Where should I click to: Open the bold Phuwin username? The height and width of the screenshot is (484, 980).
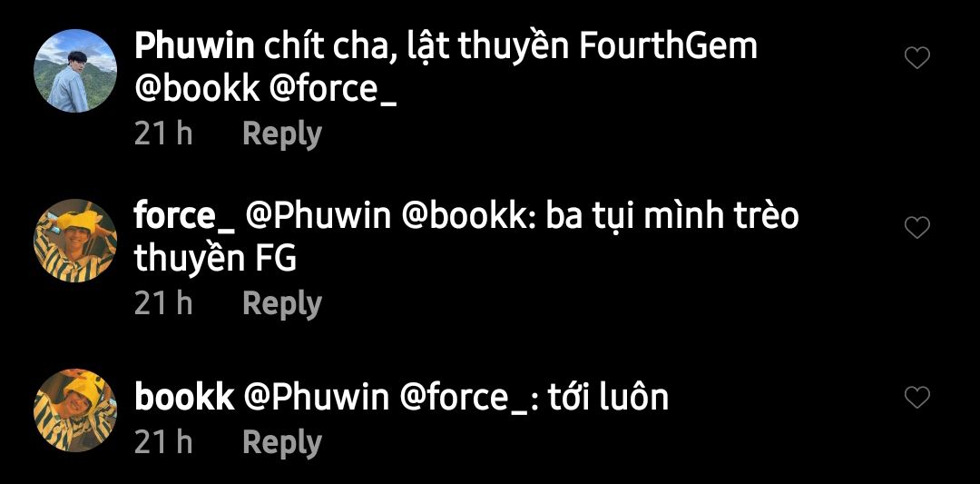click(x=194, y=46)
